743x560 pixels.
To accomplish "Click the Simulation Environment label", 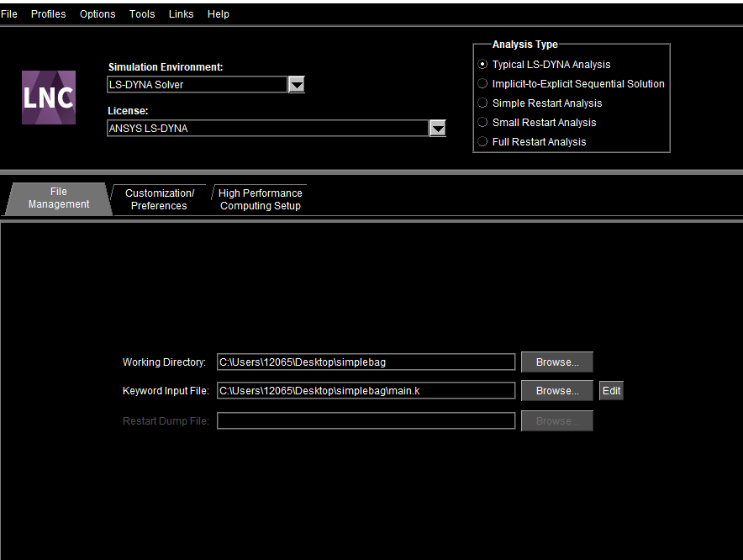I will click(x=166, y=67).
